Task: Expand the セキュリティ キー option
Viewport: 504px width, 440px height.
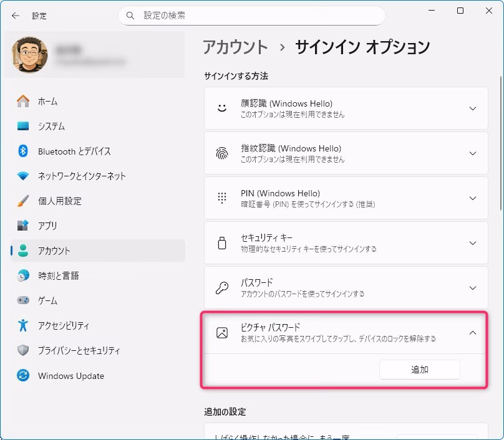Action: coord(472,243)
